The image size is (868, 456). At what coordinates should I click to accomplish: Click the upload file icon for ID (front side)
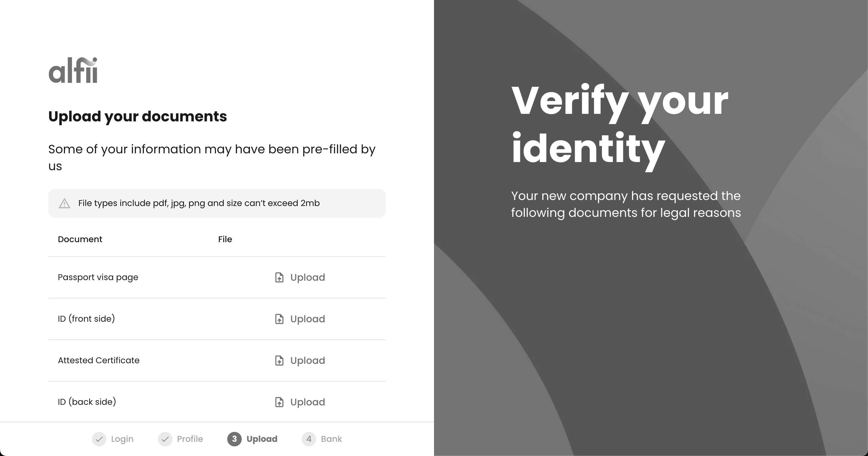click(279, 319)
